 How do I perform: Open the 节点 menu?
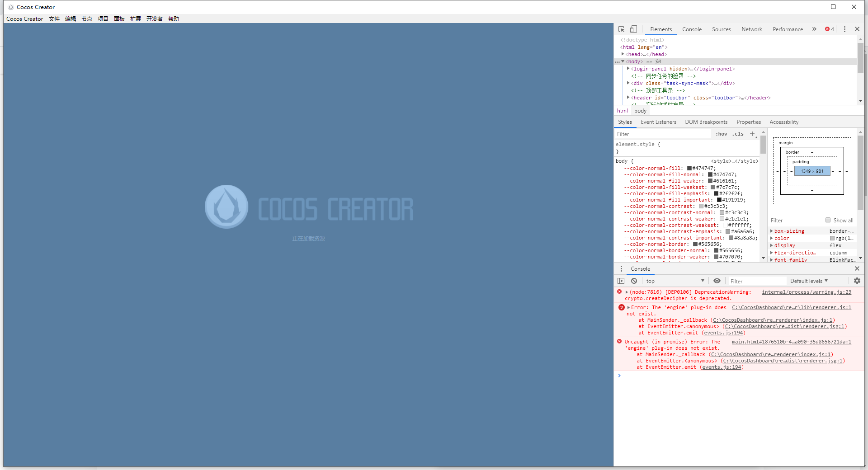click(87, 19)
